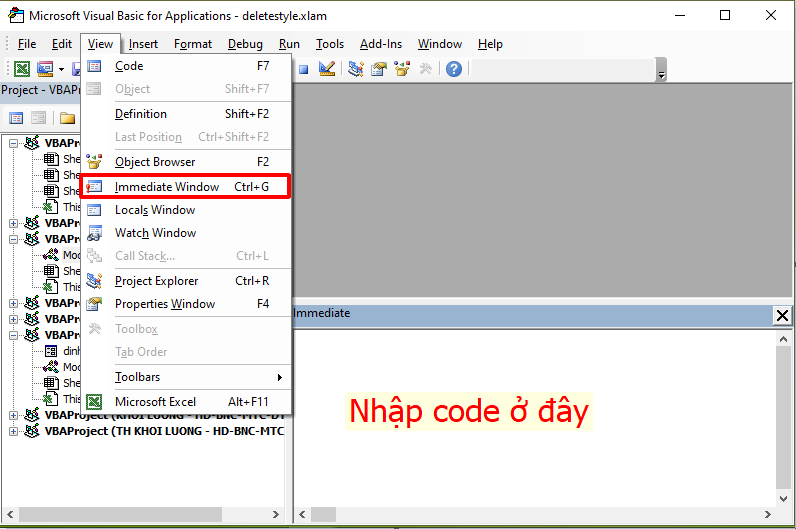
Task: Open the Help menu
Action: 490,44
